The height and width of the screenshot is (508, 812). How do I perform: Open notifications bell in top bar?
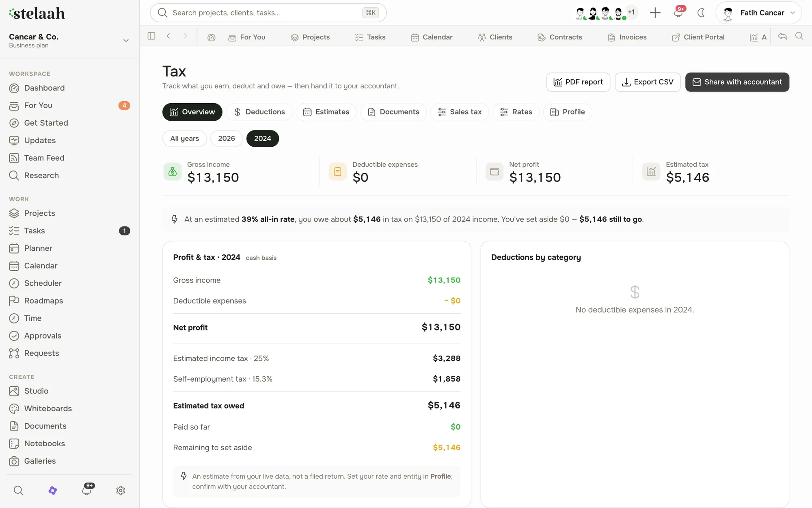678,13
